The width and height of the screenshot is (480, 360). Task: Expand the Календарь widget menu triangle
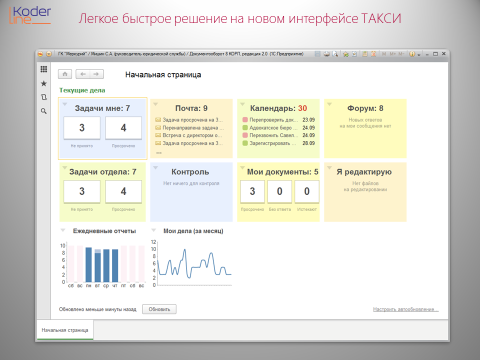[242, 104]
